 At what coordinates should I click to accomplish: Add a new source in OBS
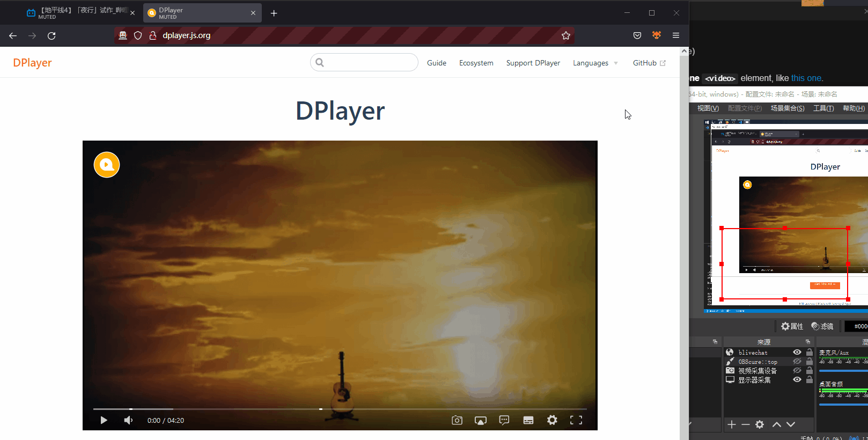click(x=732, y=424)
